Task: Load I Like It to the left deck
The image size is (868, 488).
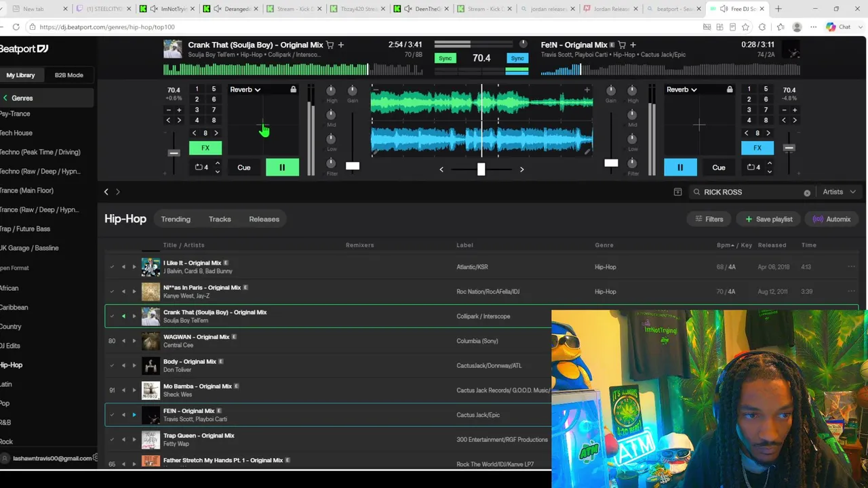Action: pos(123,267)
